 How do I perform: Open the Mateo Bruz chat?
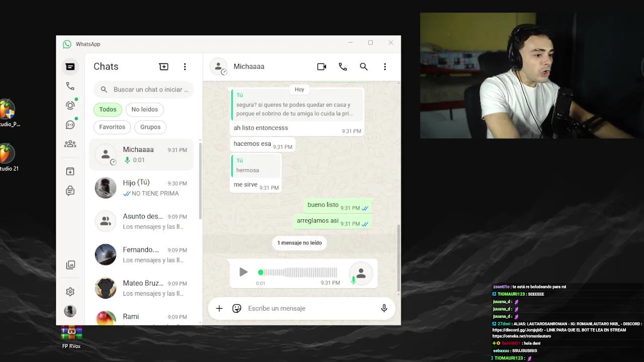(141, 288)
